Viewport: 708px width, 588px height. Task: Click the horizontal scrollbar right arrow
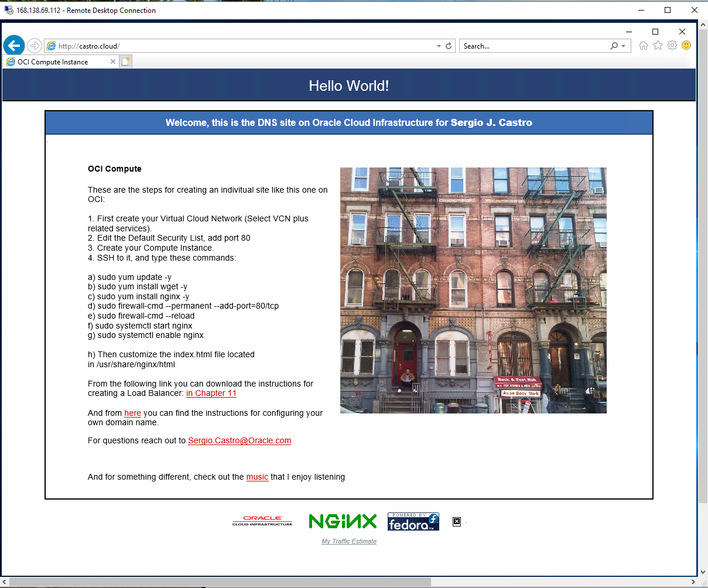693,582
